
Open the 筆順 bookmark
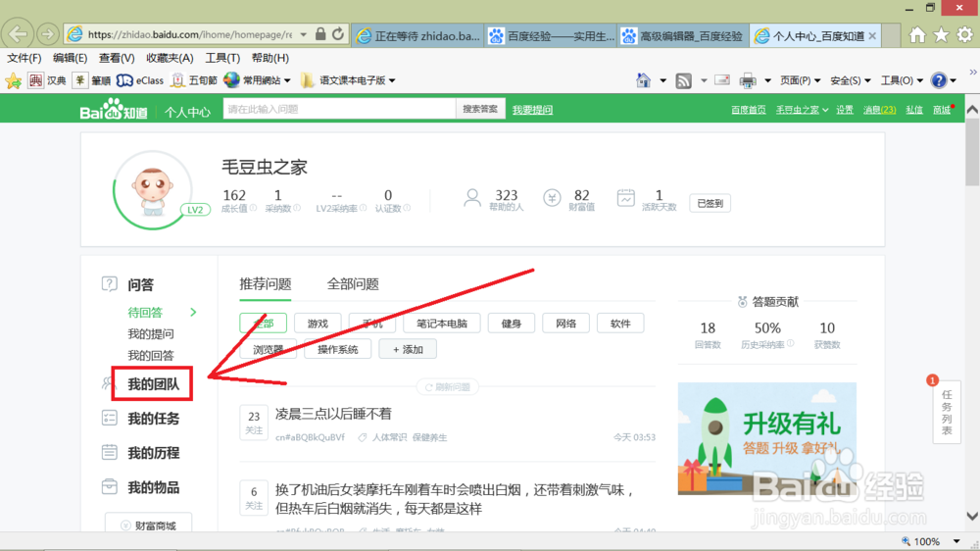tap(92, 80)
